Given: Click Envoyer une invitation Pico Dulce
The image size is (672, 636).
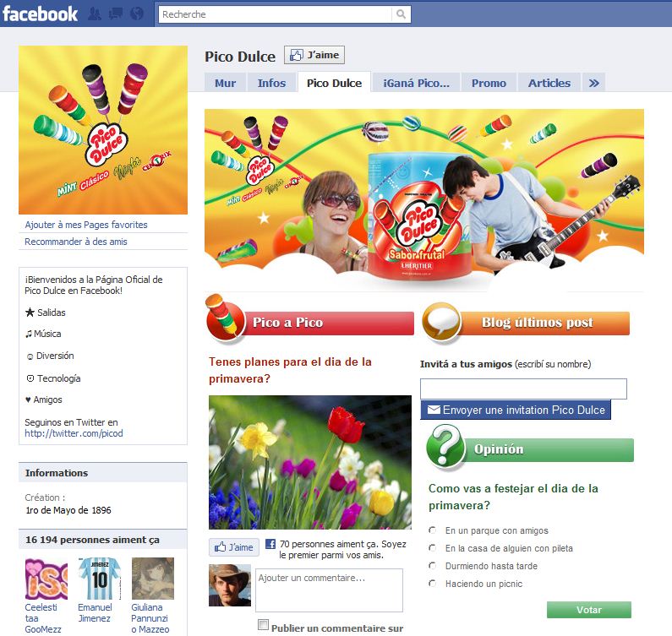Looking at the screenshot, I should coord(516,410).
